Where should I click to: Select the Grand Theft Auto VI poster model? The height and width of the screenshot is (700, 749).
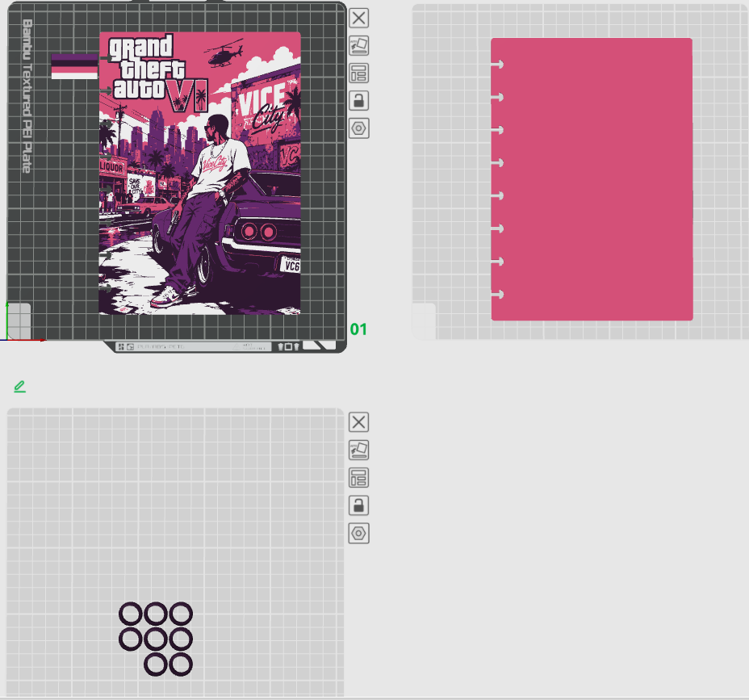click(x=199, y=173)
